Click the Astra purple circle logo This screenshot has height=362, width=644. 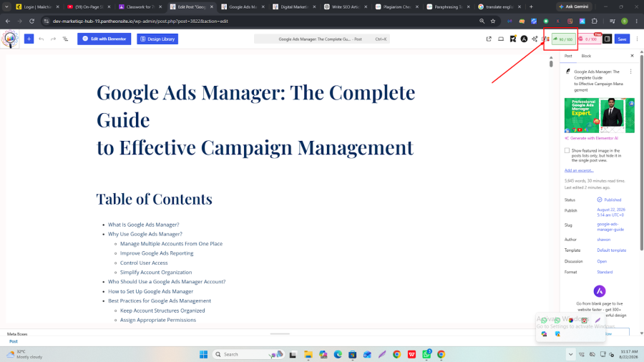point(600,291)
